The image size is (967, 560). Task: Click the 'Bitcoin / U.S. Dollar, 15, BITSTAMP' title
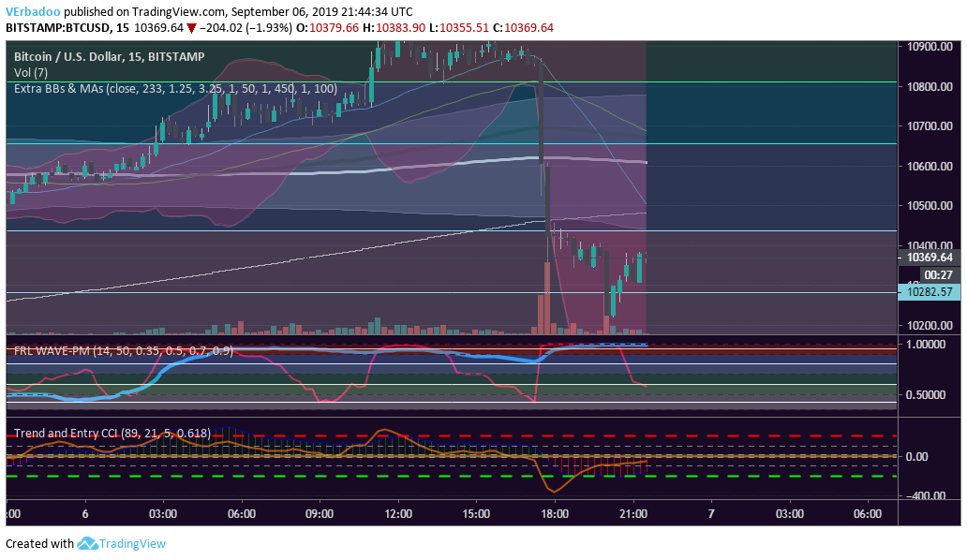point(109,57)
